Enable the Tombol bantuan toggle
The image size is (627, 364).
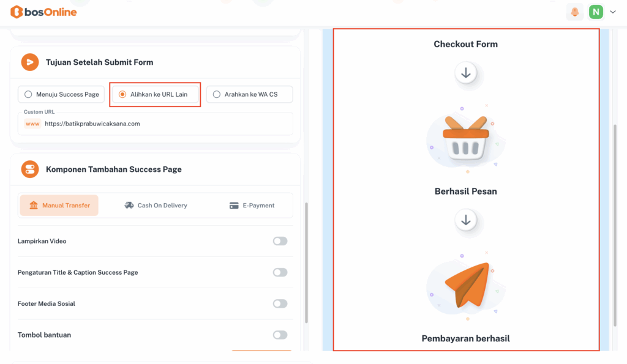pyautogui.click(x=280, y=335)
